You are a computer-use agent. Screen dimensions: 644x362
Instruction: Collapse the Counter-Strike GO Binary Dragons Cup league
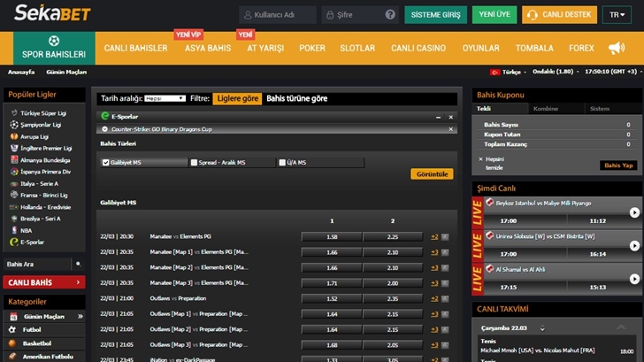pos(104,129)
